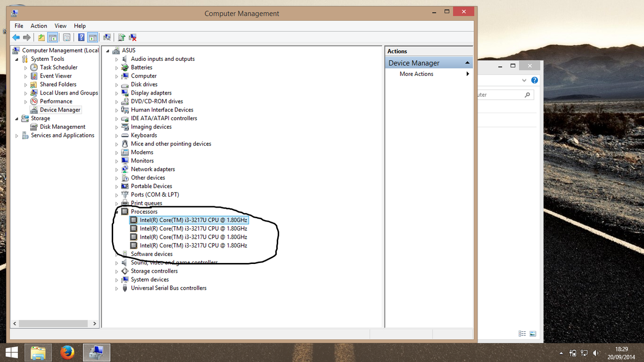Switch background window to details view icon

point(522,334)
